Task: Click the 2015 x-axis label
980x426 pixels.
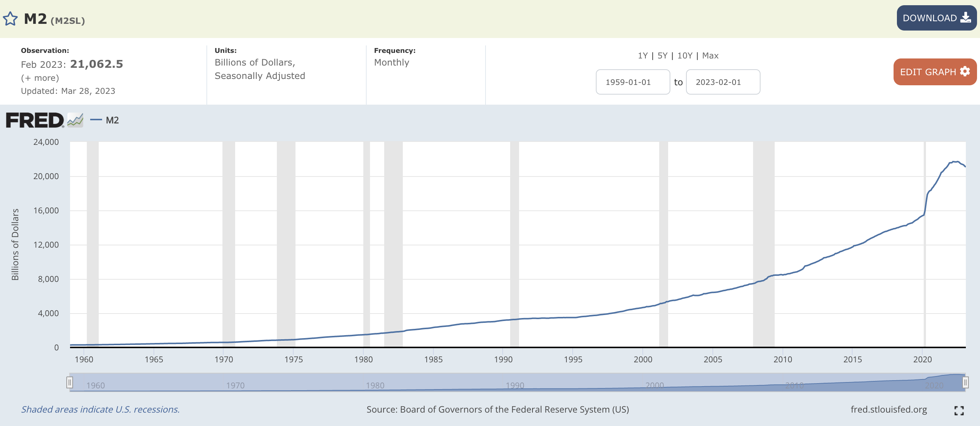Action: click(853, 359)
